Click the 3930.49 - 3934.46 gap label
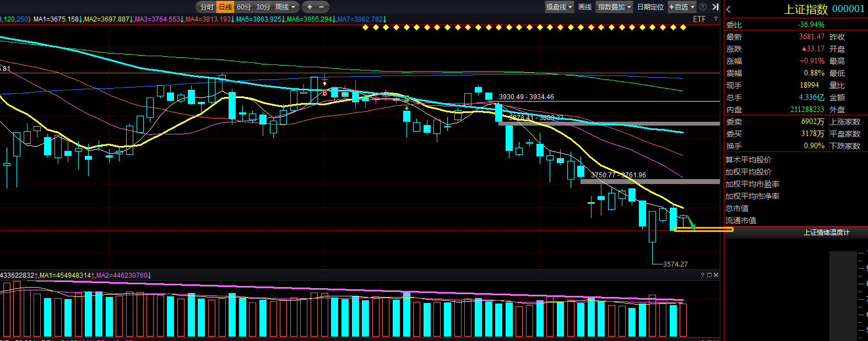Screen dimensions: 868x341 coord(527,97)
